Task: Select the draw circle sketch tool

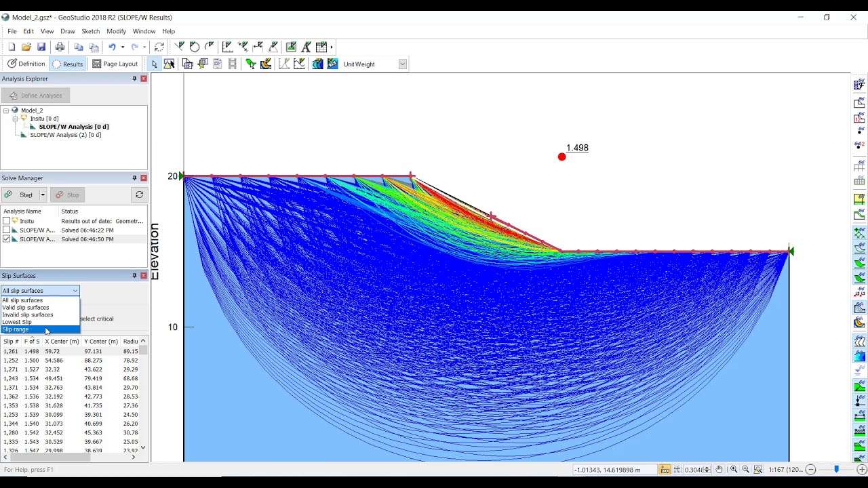Action: 195,47
